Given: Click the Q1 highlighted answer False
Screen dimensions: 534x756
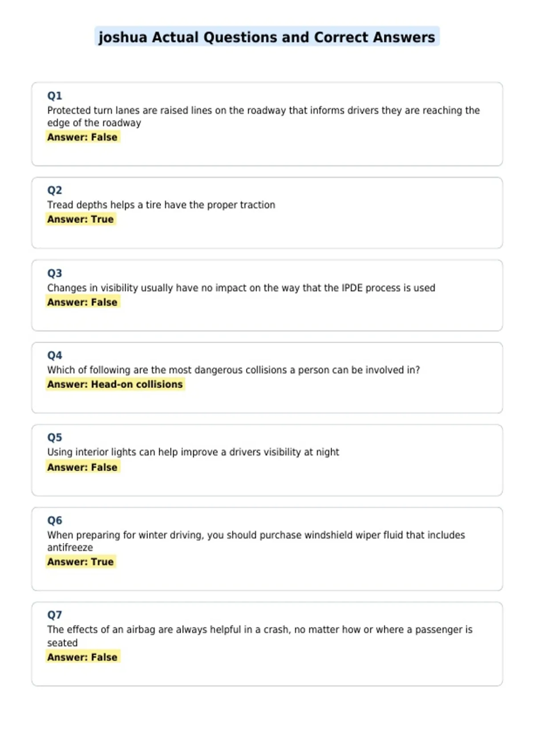Looking at the screenshot, I should pyautogui.click(x=83, y=137).
